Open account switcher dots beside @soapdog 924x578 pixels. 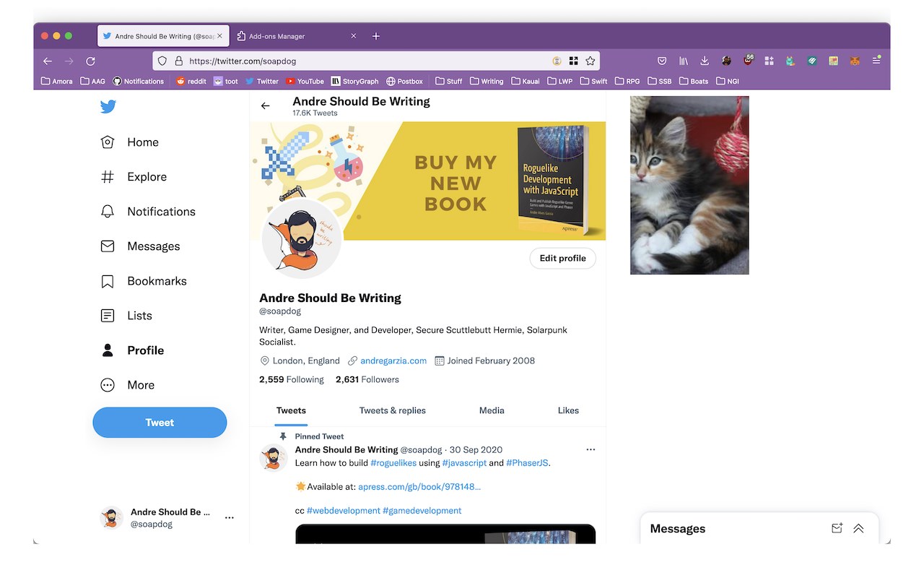pos(230,517)
